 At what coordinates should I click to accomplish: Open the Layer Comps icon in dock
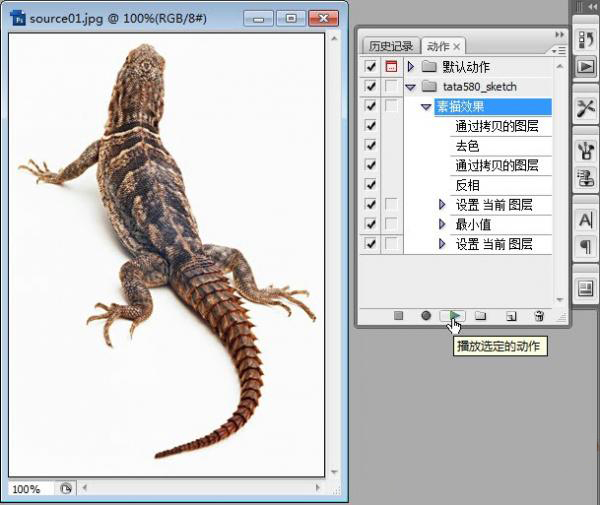585,288
